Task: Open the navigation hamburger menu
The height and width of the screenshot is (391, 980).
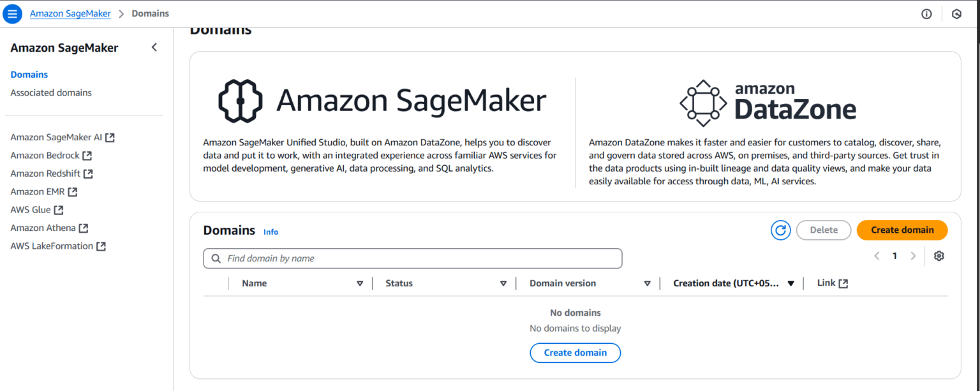Action: coord(12,13)
